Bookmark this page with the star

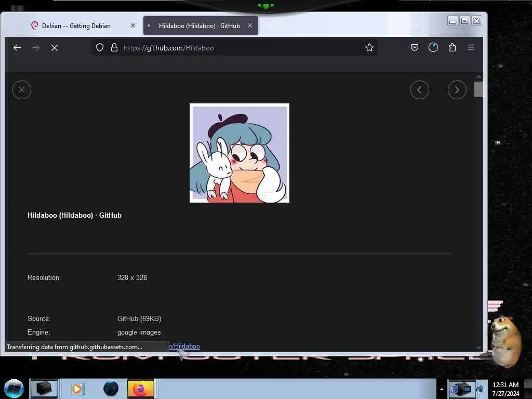coord(369,47)
